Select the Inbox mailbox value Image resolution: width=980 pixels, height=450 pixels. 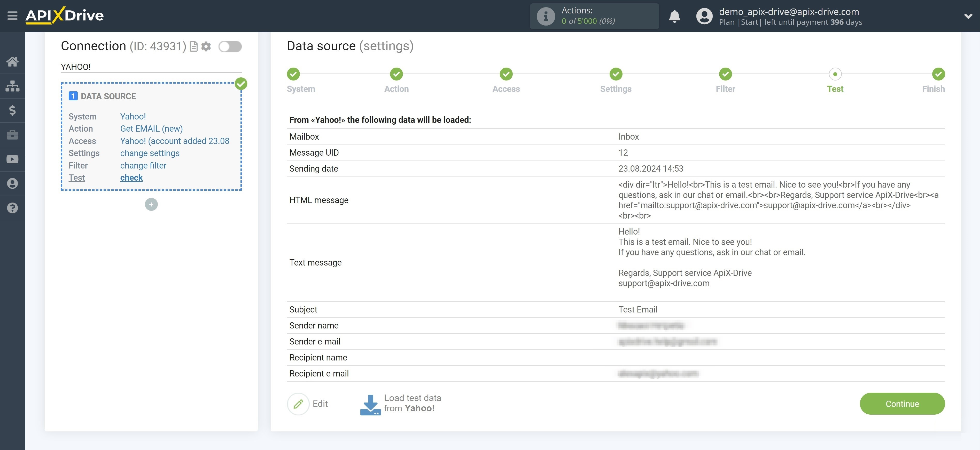(x=628, y=136)
